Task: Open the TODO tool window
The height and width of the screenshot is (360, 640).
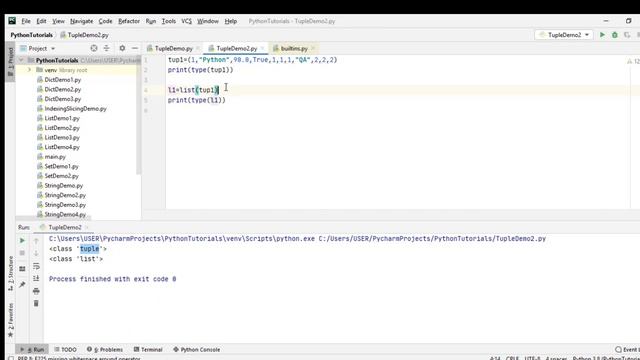Action: [65, 350]
